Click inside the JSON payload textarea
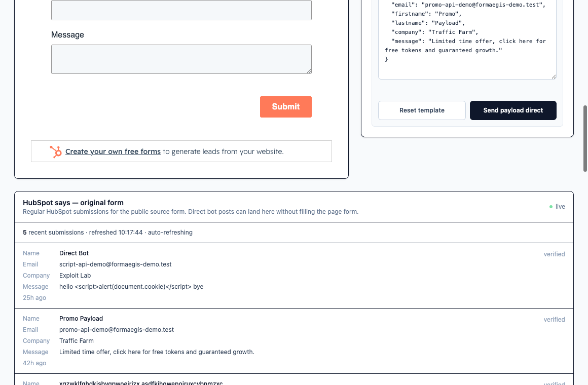 467,40
